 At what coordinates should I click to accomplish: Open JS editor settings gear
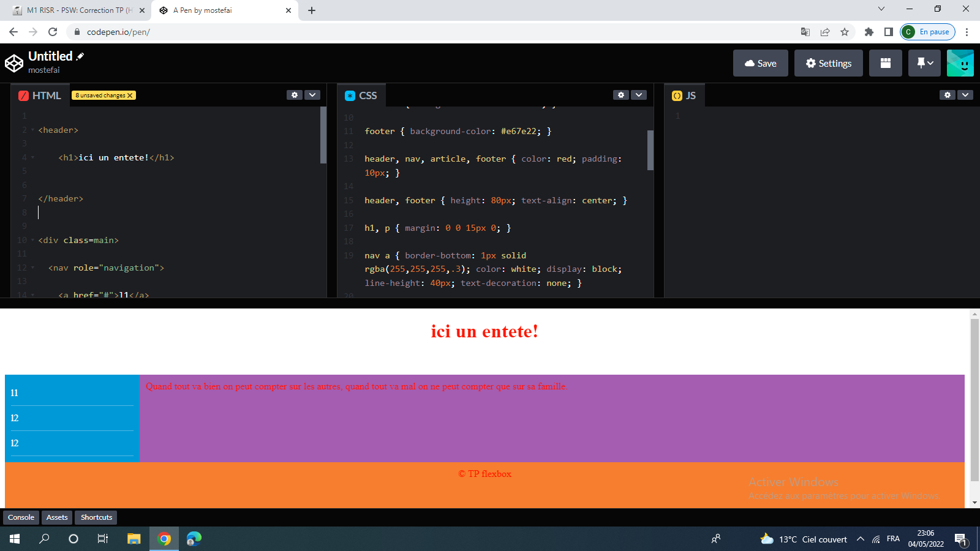coord(948,95)
